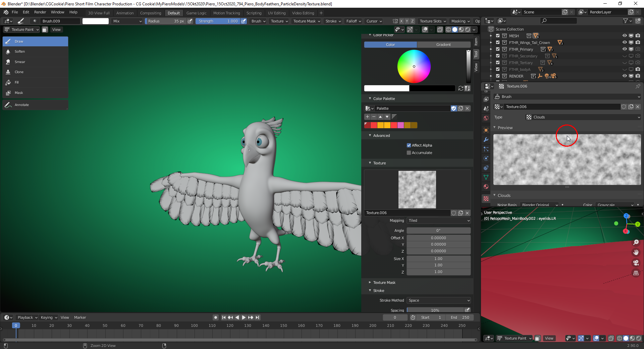Viewport: 644px width, 349px height.
Task: Hide MESH collection with eye icon
Action: point(625,36)
